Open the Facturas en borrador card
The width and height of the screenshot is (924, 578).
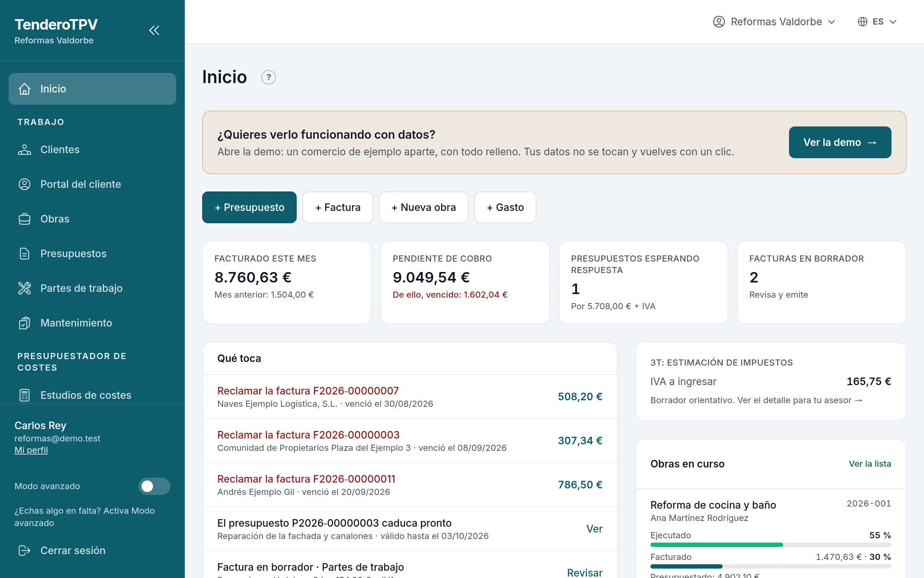pos(821,282)
